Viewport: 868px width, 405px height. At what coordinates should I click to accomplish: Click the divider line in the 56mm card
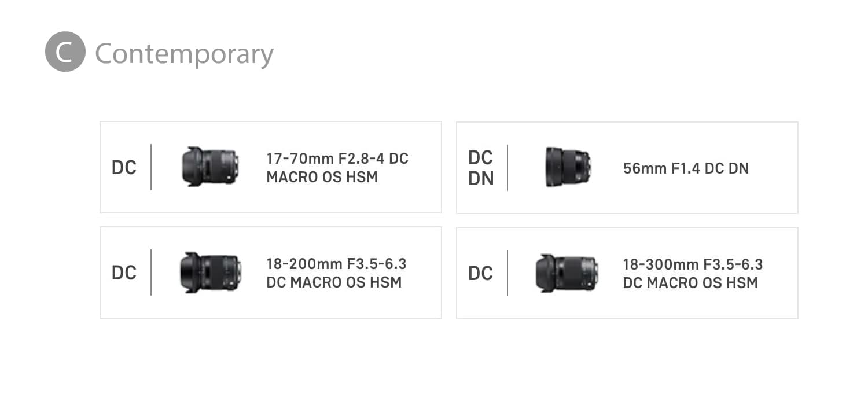coord(507,168)
